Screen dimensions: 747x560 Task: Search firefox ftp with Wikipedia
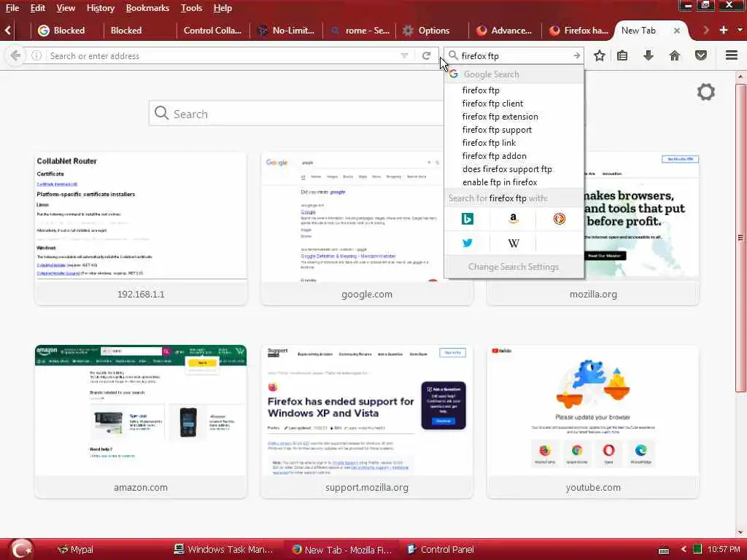tap(513, 243)
